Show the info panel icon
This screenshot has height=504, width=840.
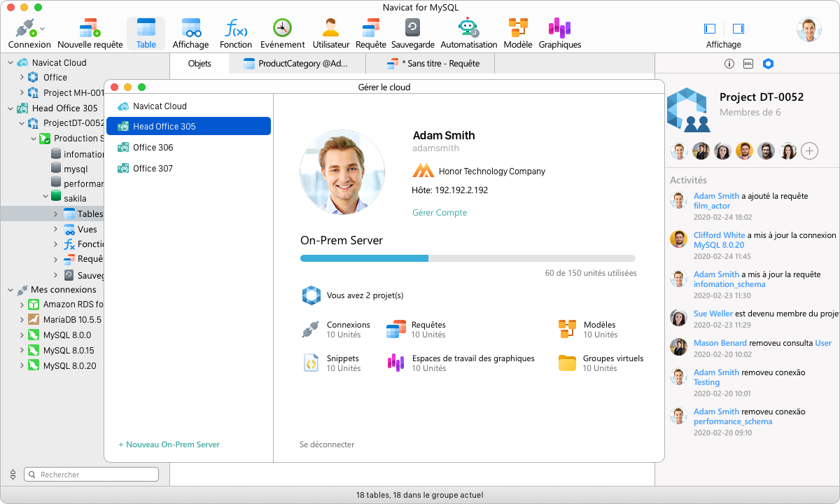[729, 64]
